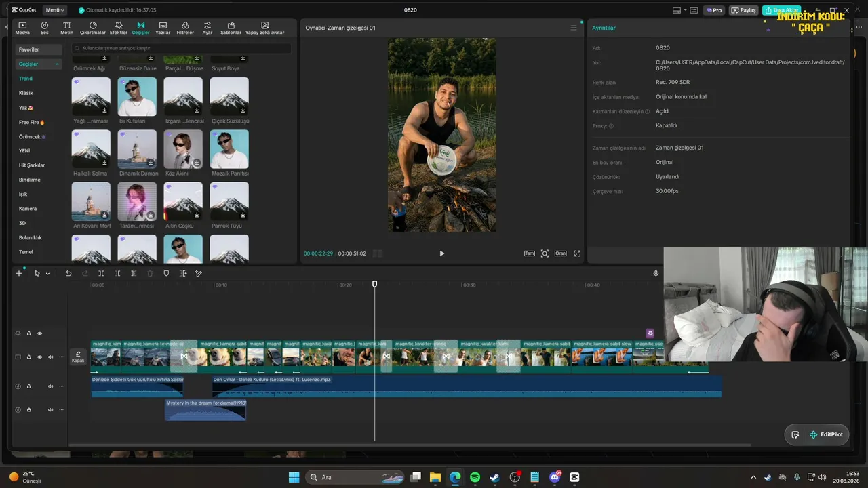Toggle visibility of the main video track
Screen dimensions: 868x488
tap(39, 357)
